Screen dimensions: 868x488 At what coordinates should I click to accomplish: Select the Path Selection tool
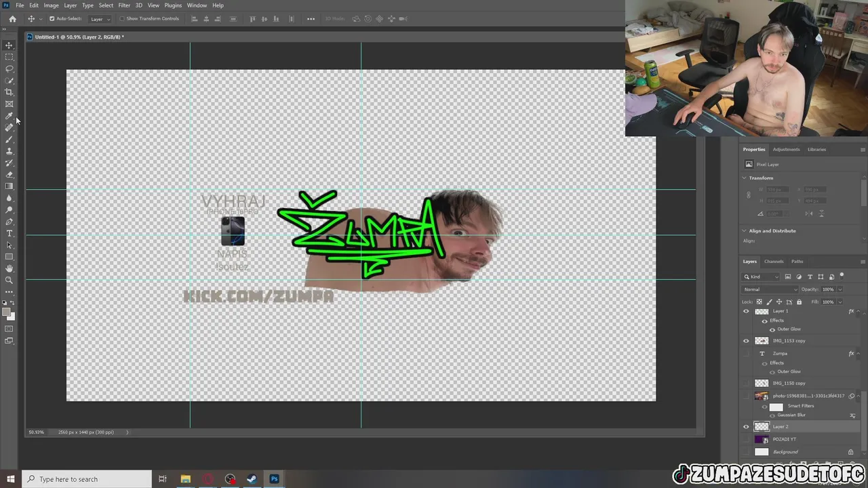point(9,245)
